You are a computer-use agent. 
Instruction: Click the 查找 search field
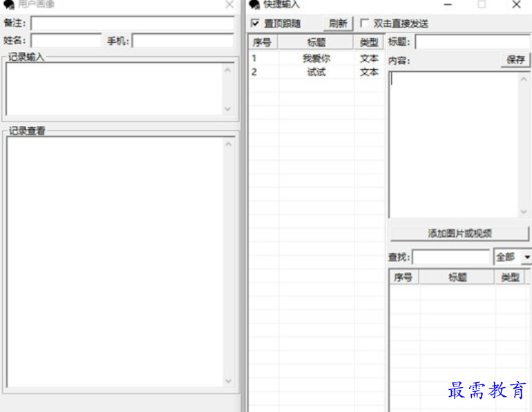[x=451, y=257]
